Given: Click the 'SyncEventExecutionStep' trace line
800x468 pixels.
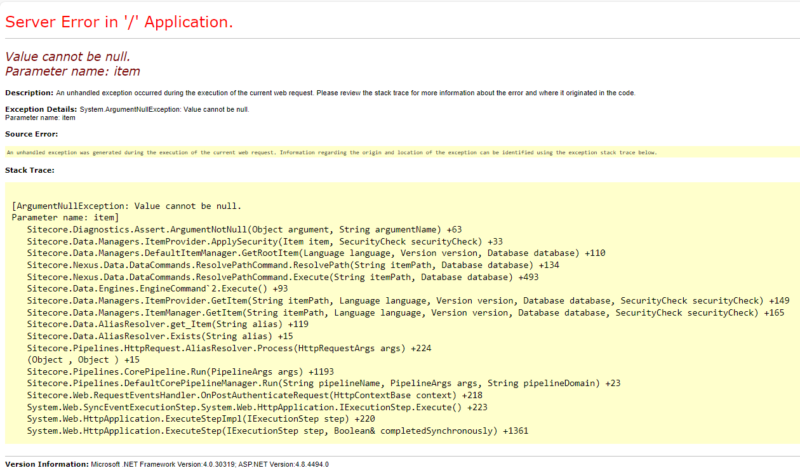Looking at the screenshot, I should coord(257,408).
